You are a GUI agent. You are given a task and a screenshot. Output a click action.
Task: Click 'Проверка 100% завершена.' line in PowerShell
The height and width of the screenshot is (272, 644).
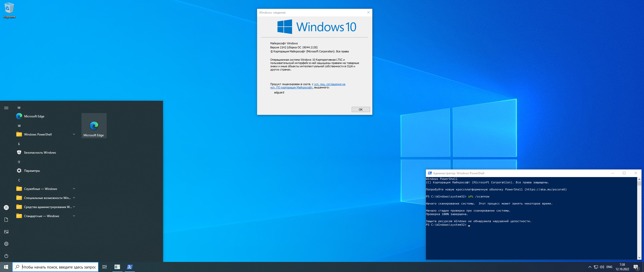(447, 214)
